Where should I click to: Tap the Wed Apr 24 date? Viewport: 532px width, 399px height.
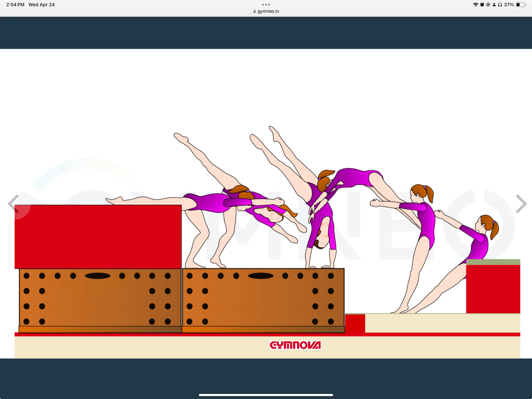pos(42,4)
